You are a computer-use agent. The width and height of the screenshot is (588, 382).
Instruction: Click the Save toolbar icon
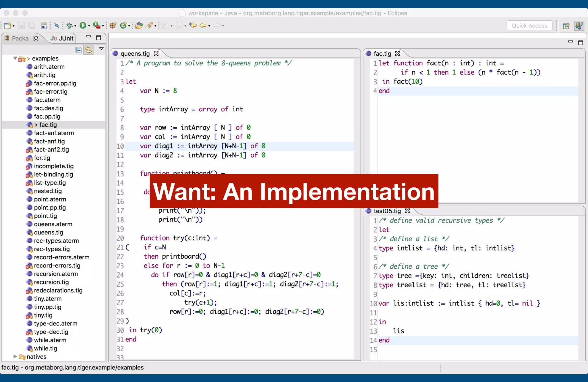22,26
